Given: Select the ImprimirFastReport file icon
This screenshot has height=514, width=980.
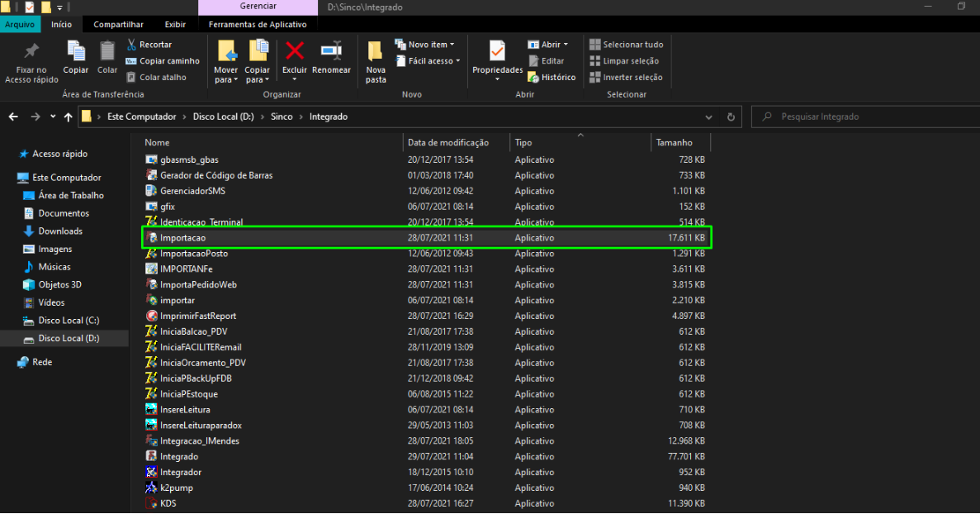Looking at the screenshot, I should tap(151, 316).
